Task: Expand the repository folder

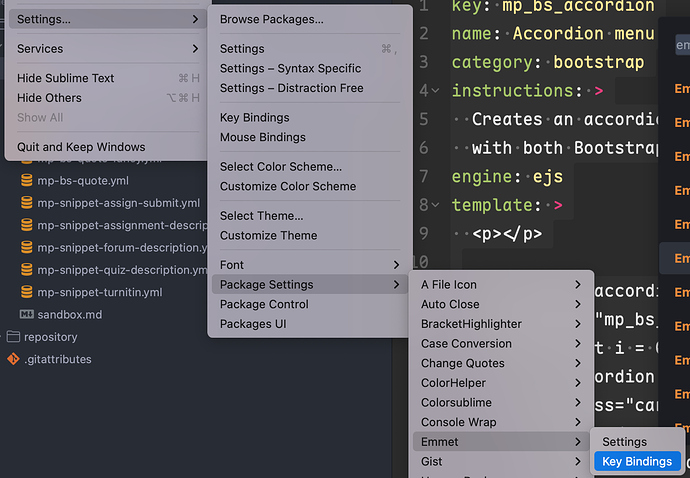Action: click(51, 337)
